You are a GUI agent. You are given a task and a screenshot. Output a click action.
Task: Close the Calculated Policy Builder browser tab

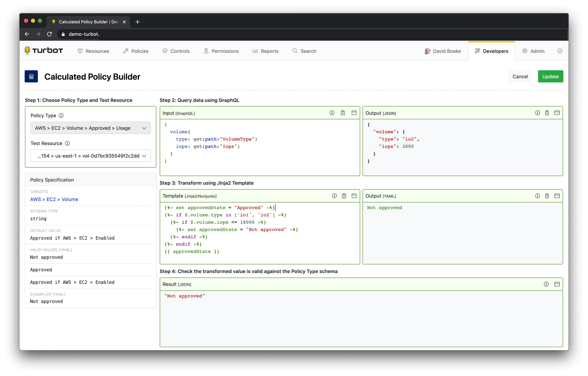pyautogui.click(x=124, y=22)
